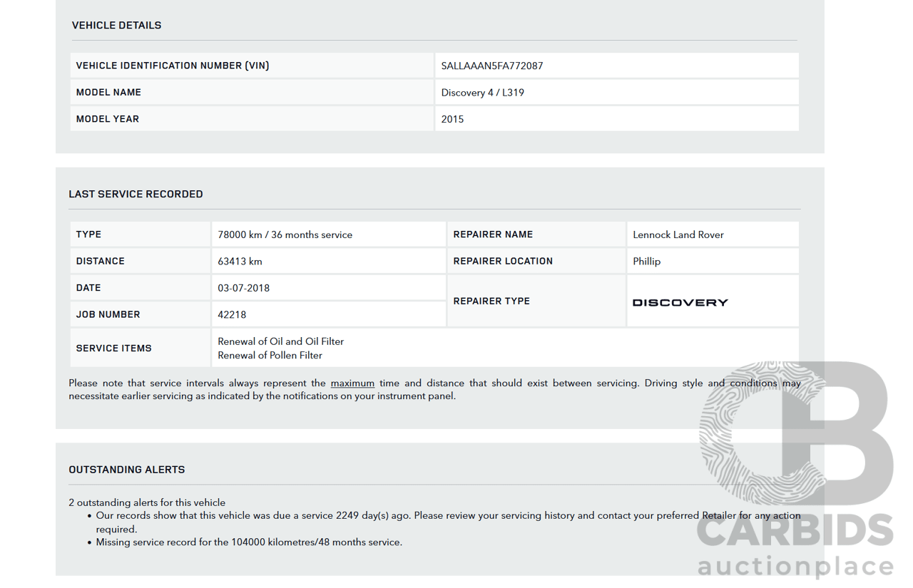Click the 'Service Items' label cell
Viewport: 913px width, 588px height.
(x=140, y=348)
